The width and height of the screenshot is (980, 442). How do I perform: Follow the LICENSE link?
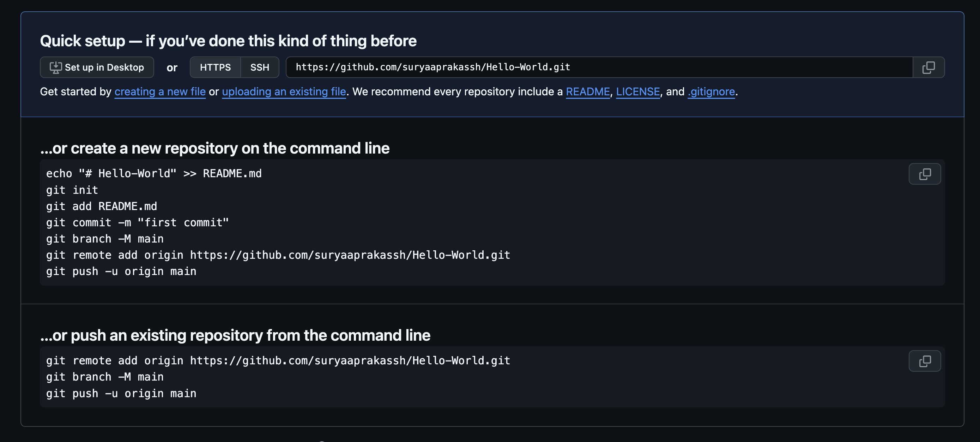tap(638, 92)
